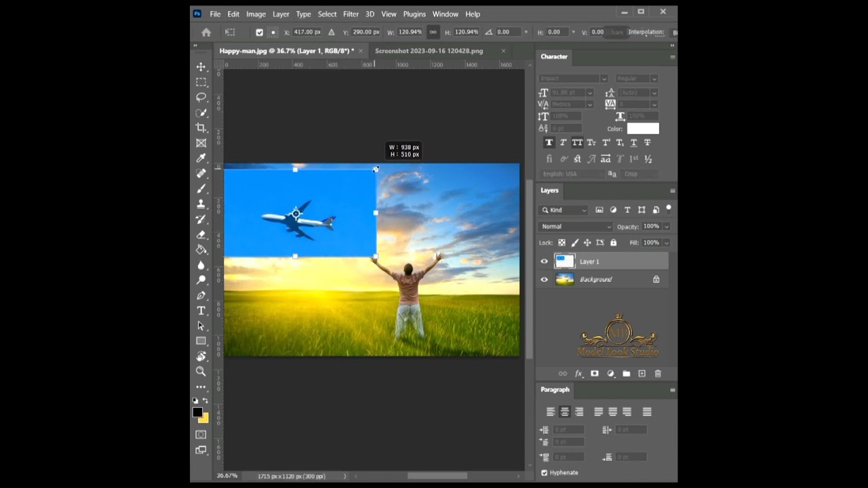This screenshot has width=868, height=488.
Task: Select the Pen tool
Action: [x=201, y=296]
